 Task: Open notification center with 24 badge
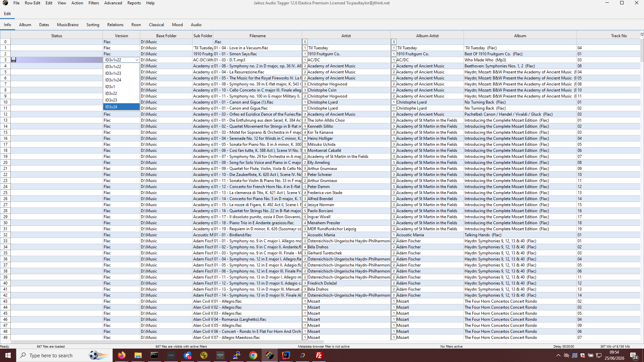[634, 356]
